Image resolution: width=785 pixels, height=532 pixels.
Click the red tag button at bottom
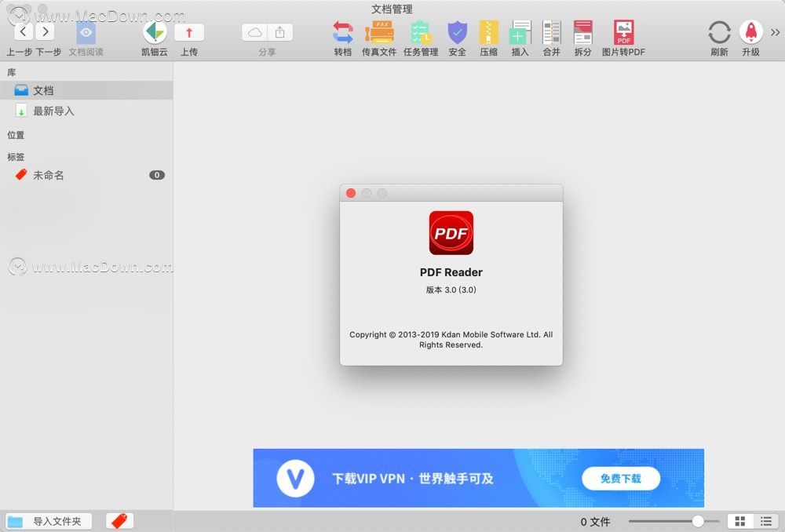pos(119,522)
